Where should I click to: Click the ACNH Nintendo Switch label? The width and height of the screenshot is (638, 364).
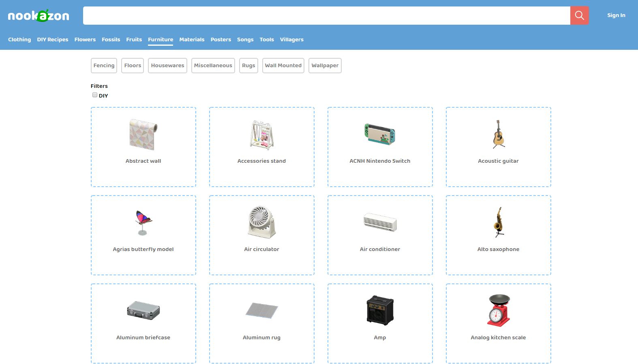click(380, 161)
